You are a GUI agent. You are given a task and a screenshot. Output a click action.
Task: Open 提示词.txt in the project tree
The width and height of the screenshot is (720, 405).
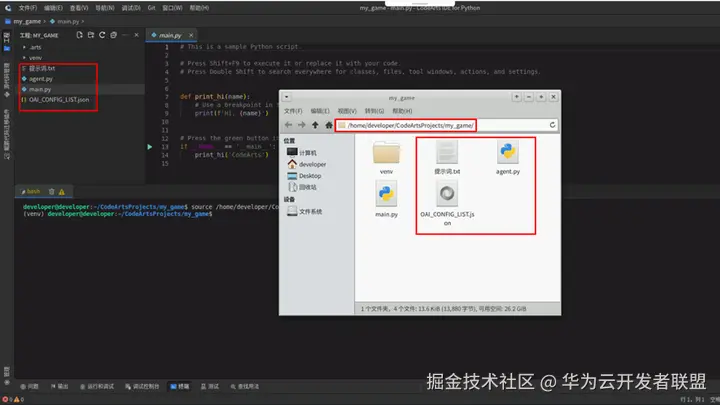[x=42, y=68]
